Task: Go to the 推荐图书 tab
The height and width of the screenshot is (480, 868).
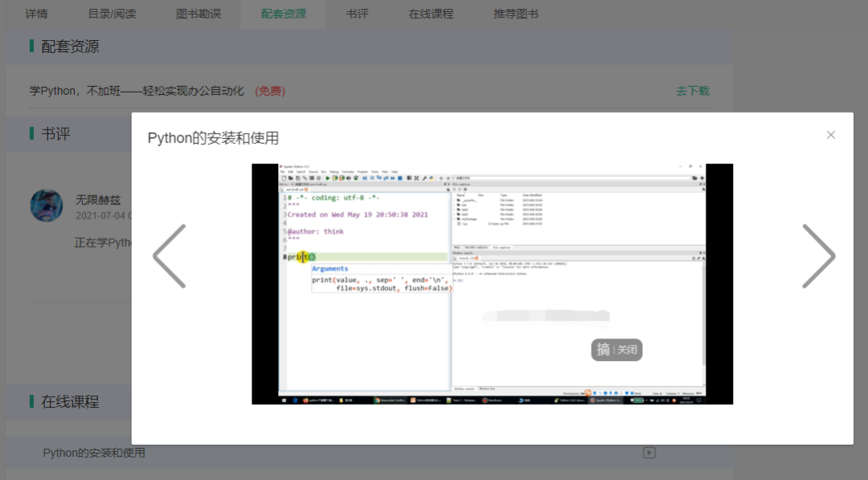Action: (516, 14)
